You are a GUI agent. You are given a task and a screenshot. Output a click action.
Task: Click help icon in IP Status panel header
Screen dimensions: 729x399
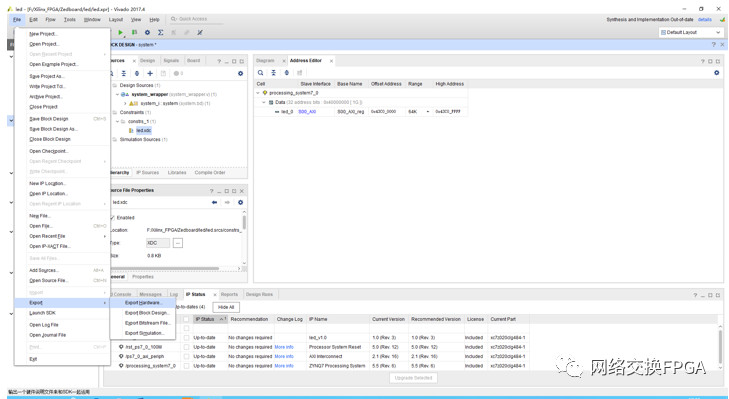point(695,295)
